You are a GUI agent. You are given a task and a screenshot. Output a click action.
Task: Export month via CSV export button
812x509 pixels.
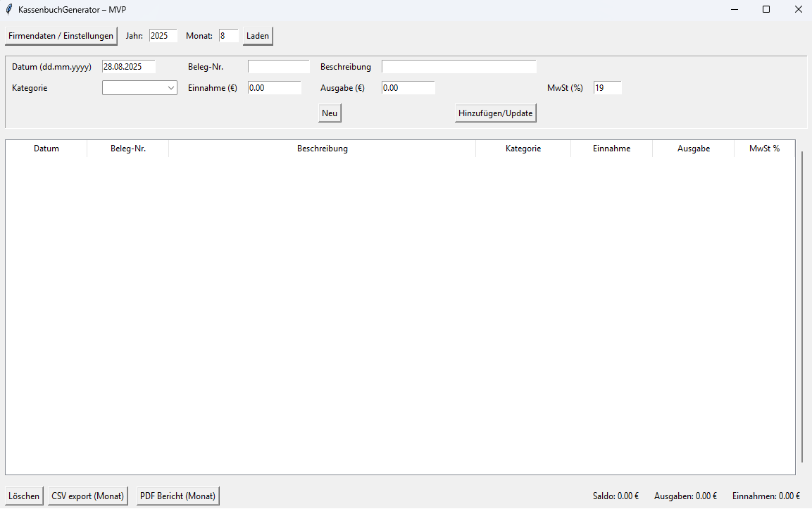coord(88,496)
